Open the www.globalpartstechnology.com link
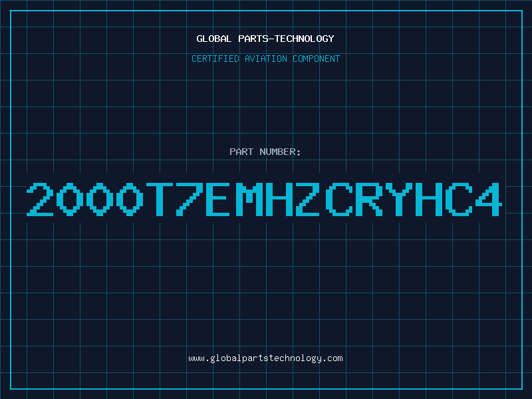Viewport: 532px width, 399px height. [265, 358]
